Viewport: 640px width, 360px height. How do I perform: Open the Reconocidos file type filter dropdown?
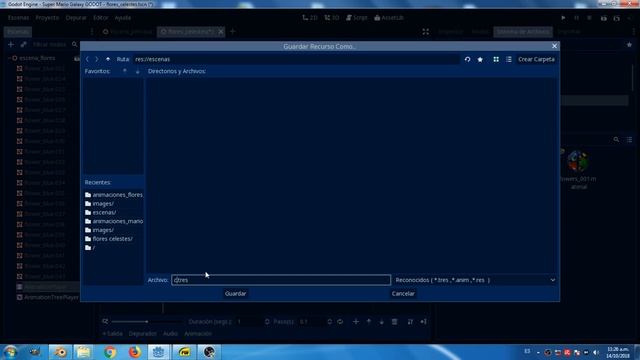click(x=475, y=280)
